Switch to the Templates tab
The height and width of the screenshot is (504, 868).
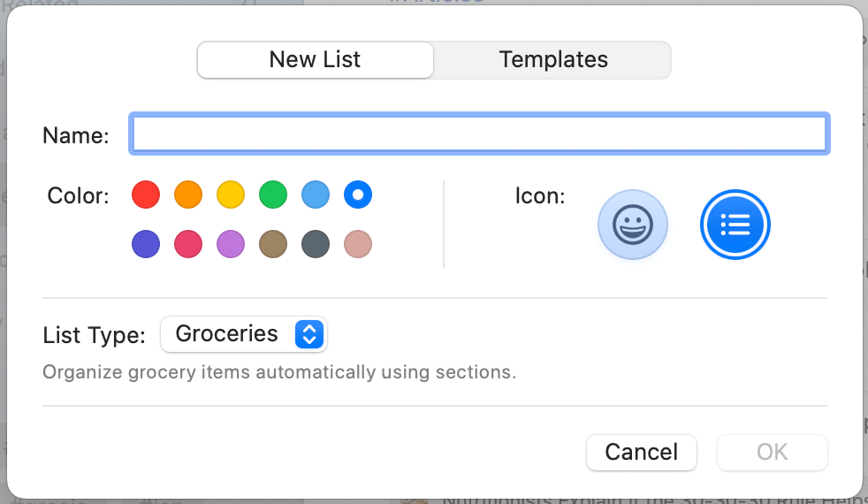click(553, 60)
